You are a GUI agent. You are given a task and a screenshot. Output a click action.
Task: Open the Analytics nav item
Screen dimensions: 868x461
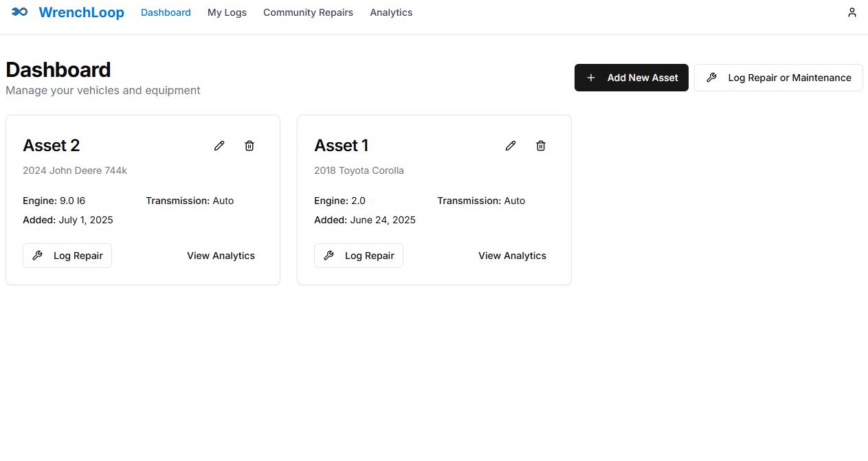(391, 12)
